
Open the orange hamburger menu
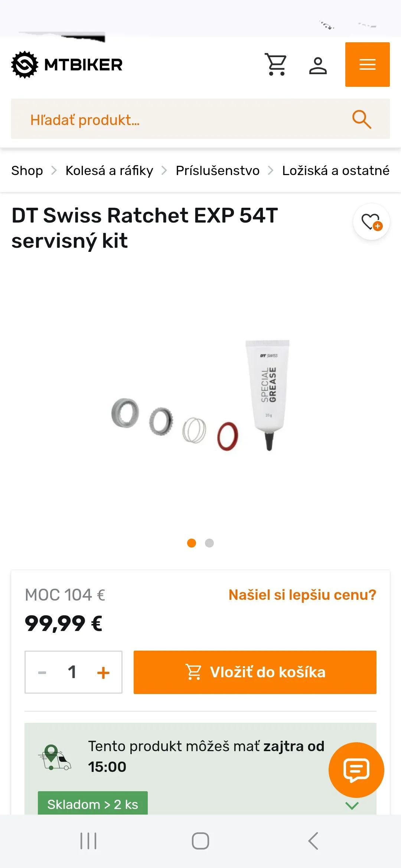click(367, 65)
